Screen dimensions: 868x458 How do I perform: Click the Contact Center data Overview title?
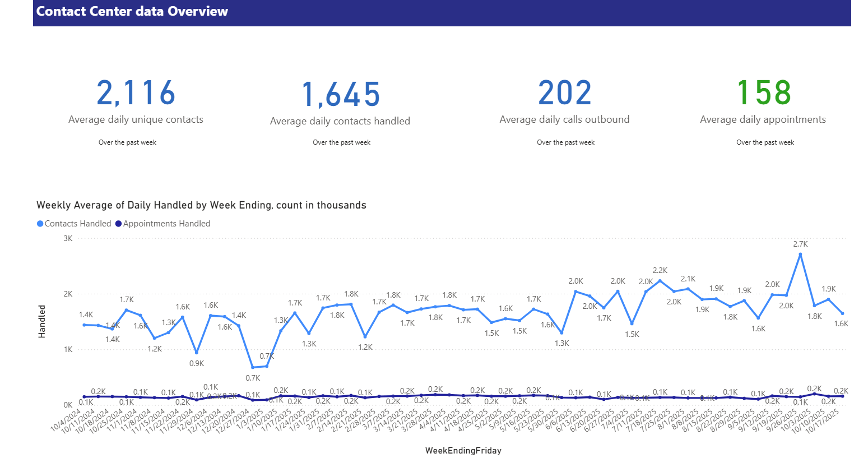132,11
